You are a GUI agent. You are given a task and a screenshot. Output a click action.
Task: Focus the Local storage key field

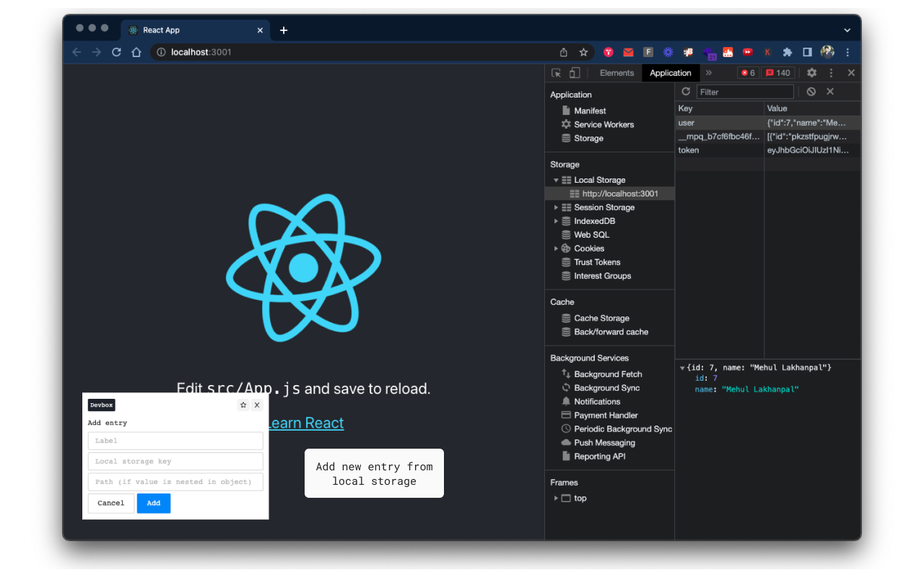click(x=175, y=461)
